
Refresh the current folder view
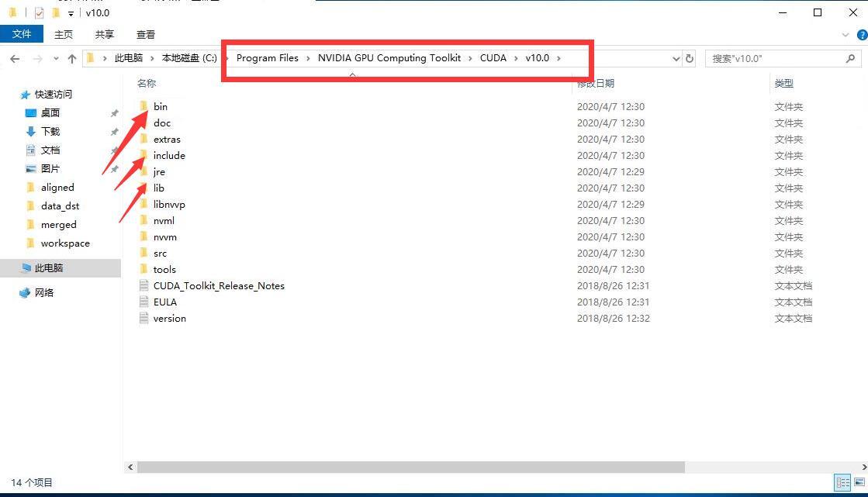tap(689, 58)
